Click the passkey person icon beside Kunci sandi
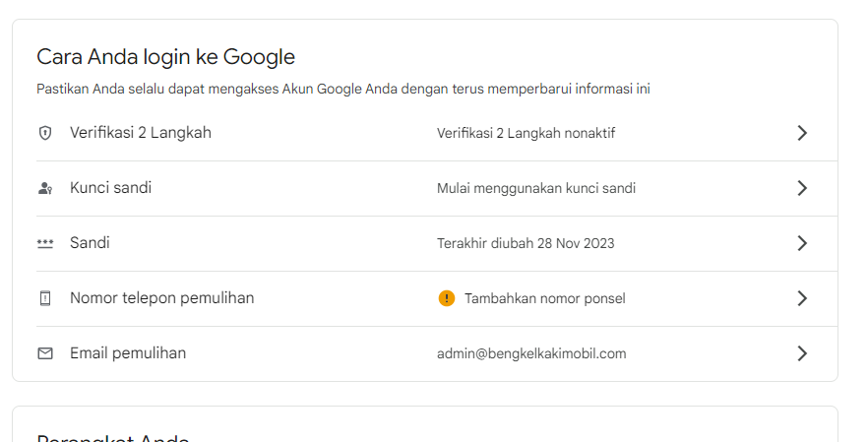This screenshot has height=442, width=868. point(45,188)
